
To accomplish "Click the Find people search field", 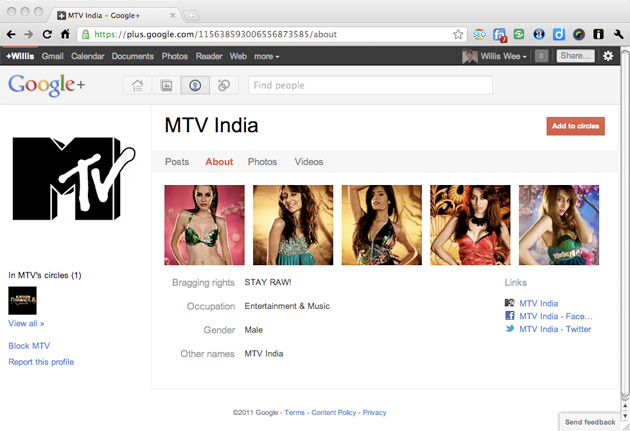I will click(x=370, y=85).
